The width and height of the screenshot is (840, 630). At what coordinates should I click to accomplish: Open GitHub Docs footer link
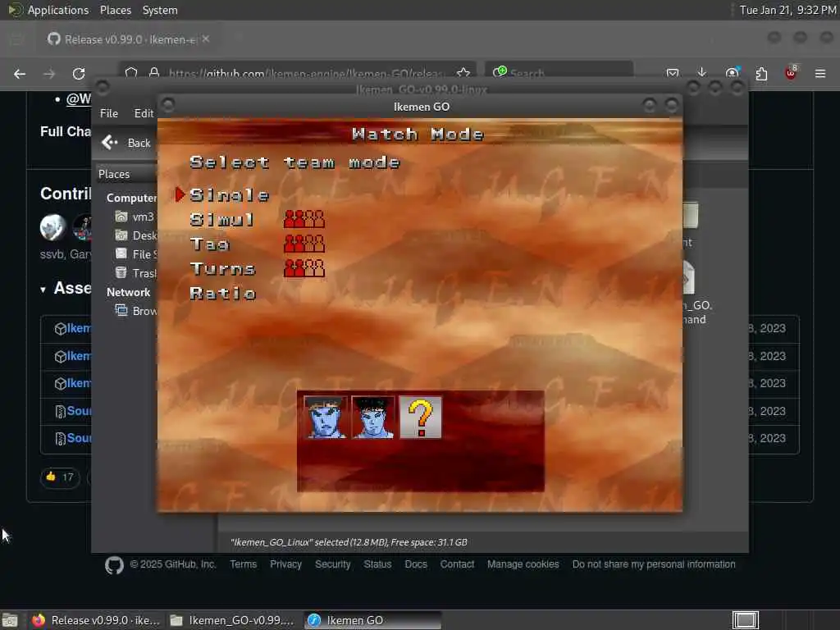[416, 564]
